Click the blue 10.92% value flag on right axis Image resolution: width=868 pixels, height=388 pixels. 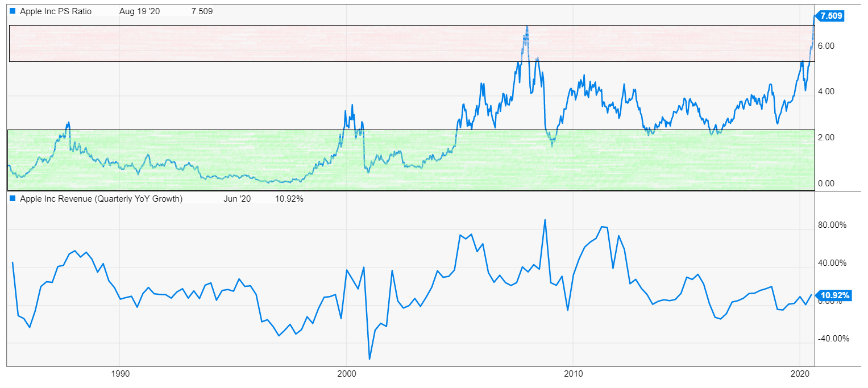click(834, 295)
